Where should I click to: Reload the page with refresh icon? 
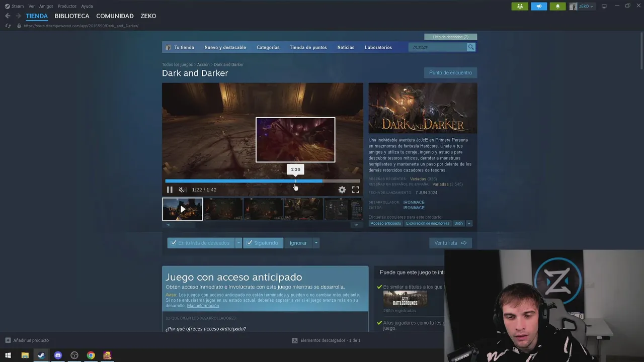[8, 26]
